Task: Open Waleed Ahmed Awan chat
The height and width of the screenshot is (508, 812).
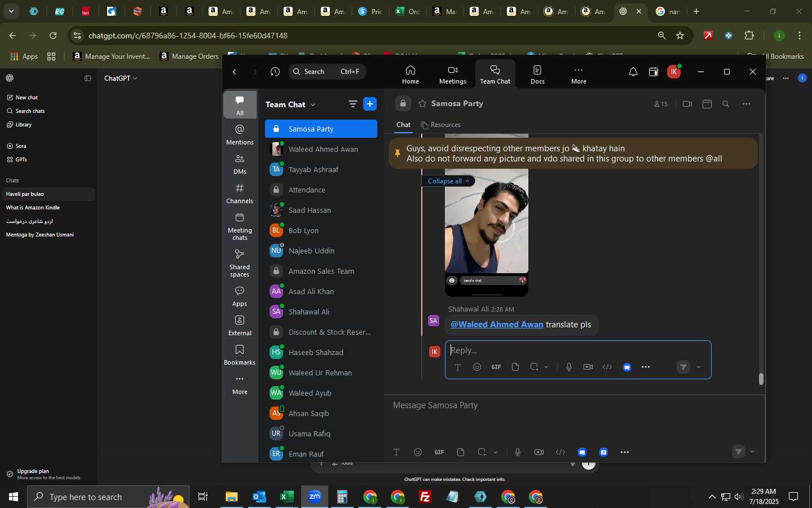Action: [321, 149]
